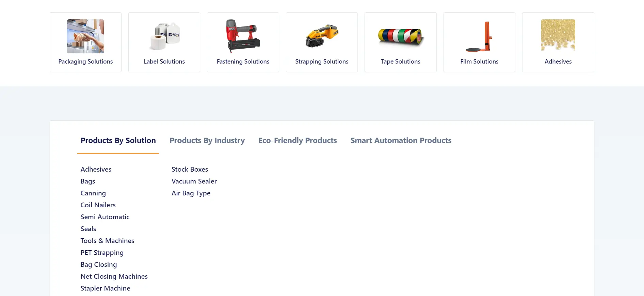
Task: Click the Adhesives granules image
Action: (558, 36)
